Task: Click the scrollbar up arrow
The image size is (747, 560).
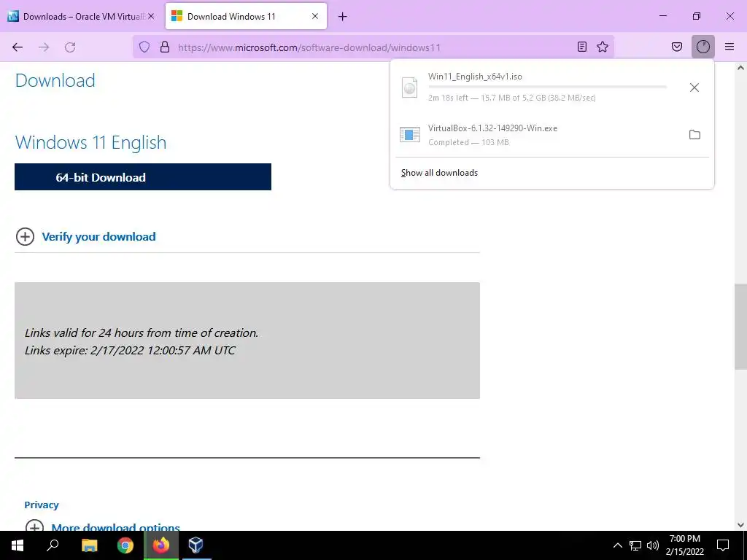Action: click(x=740, y=68)
